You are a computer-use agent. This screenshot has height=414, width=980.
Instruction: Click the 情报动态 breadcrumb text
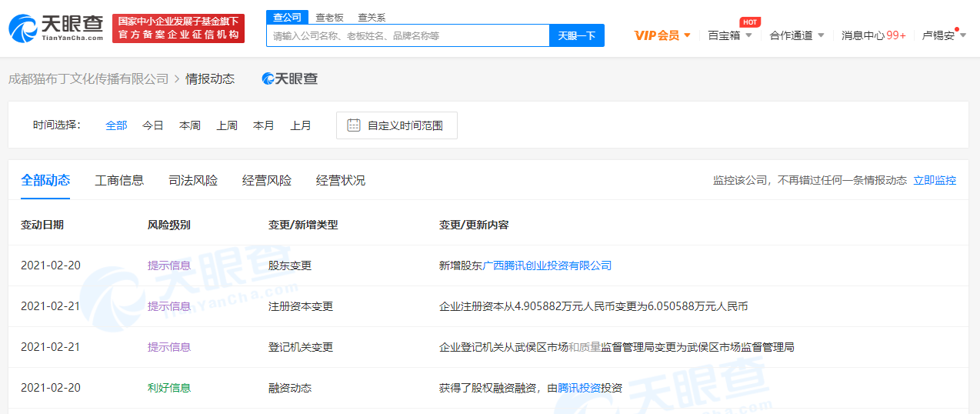point(210,78)
